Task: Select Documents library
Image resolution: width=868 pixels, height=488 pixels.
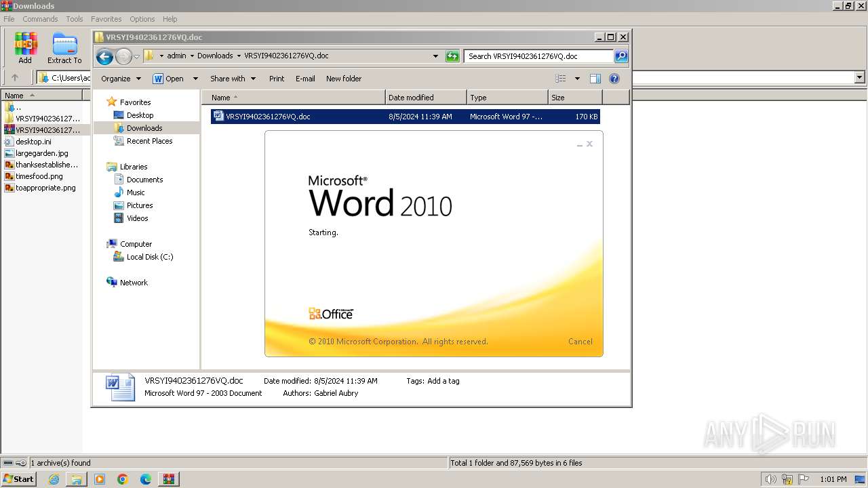Action: (144, 180)
